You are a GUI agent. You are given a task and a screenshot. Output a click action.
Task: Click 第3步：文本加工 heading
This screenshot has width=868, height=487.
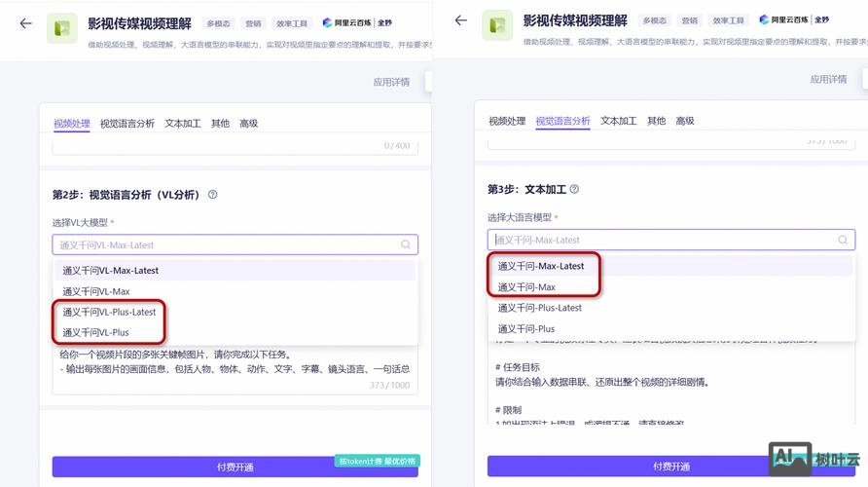click(x=526, y=189)
